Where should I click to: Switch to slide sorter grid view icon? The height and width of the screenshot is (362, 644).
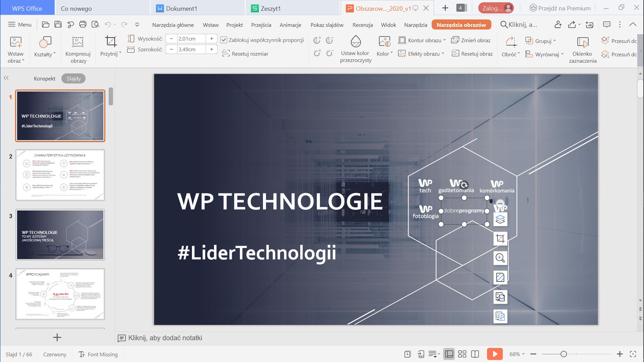point(462,354)
